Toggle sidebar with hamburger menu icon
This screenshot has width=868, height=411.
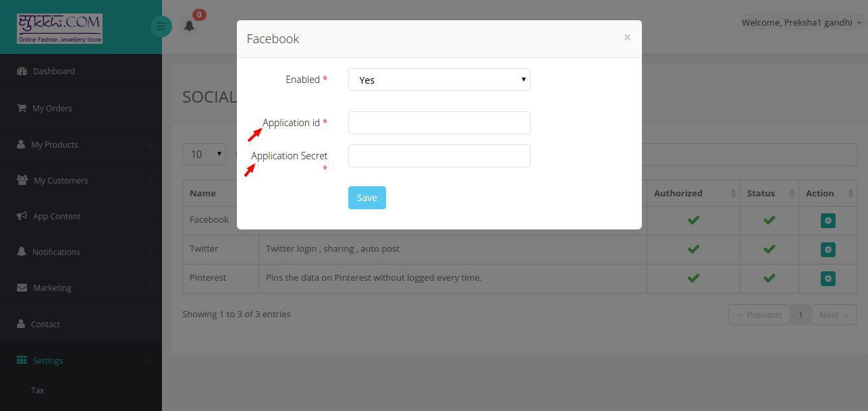tap(161, 26)
